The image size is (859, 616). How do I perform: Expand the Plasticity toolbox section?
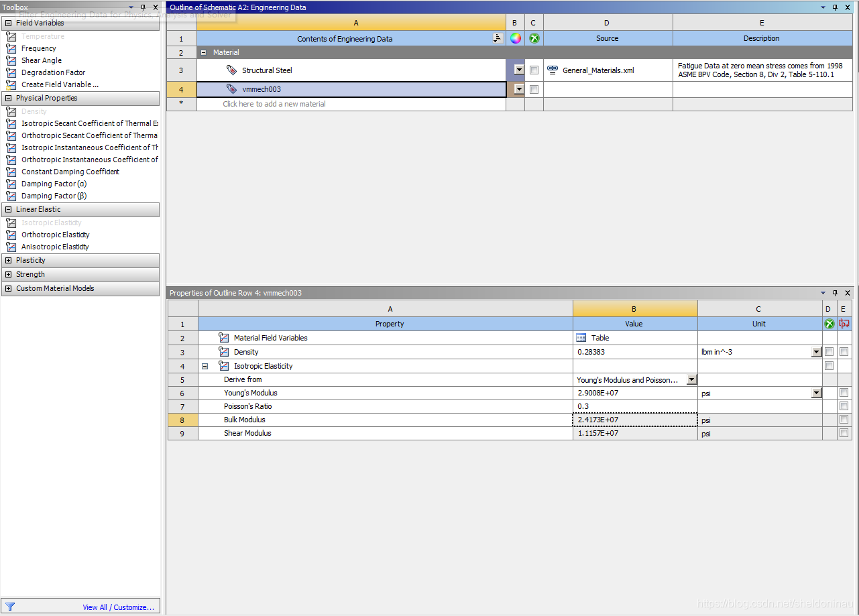[9, 260]
